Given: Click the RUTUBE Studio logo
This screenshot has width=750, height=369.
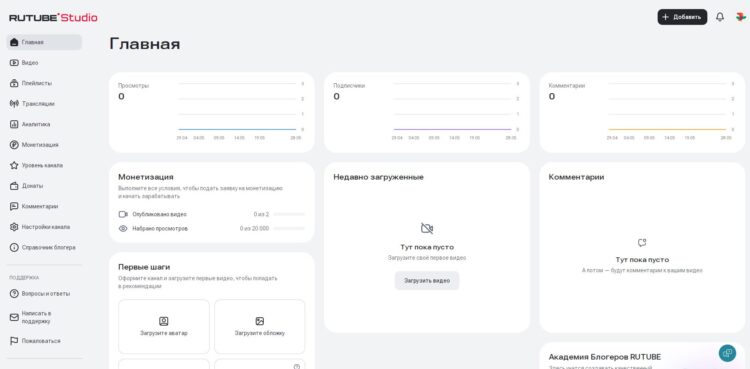Looking at the screenshot, I should pyautogui.click(x=53, y=18).
